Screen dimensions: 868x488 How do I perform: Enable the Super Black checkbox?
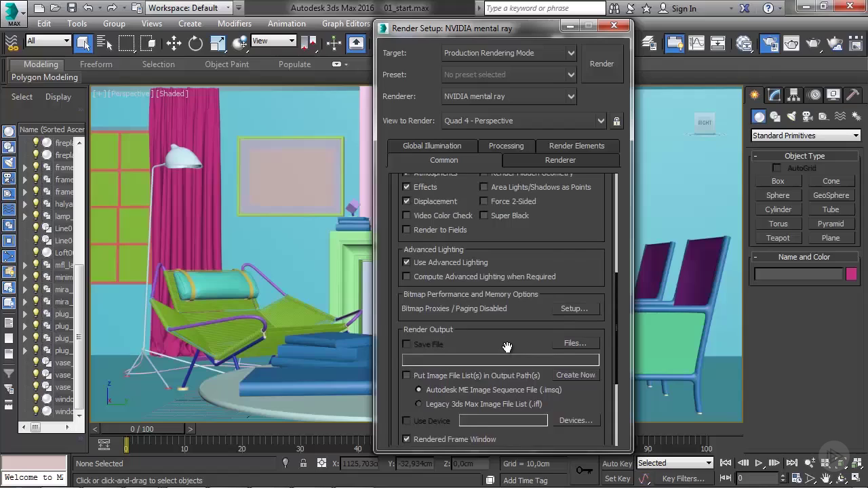(x=484, y=216)
